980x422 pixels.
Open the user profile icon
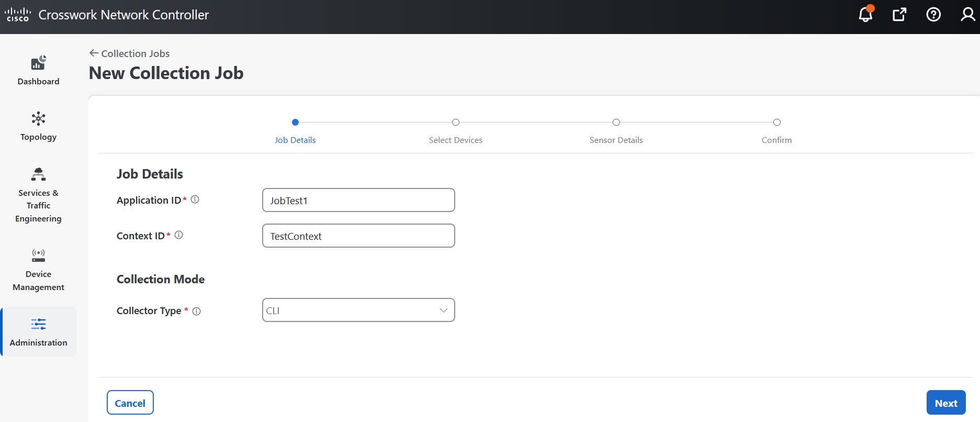[968, 14]
